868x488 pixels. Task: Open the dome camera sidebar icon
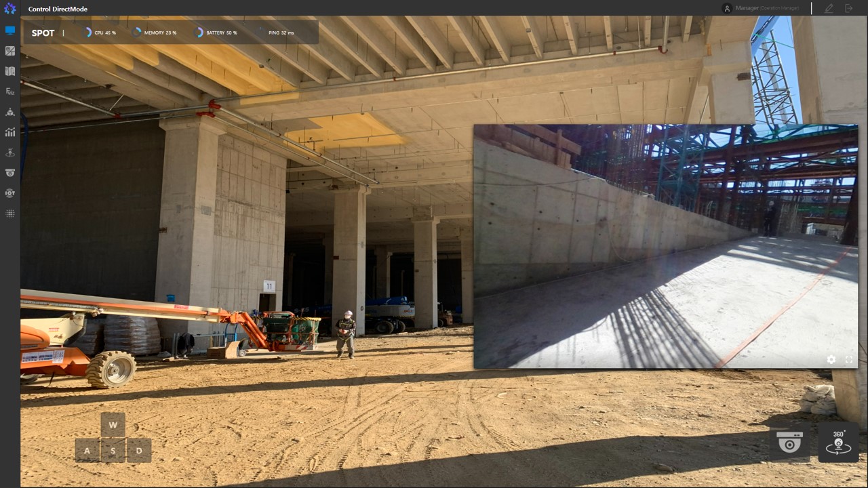click(9, 173)
